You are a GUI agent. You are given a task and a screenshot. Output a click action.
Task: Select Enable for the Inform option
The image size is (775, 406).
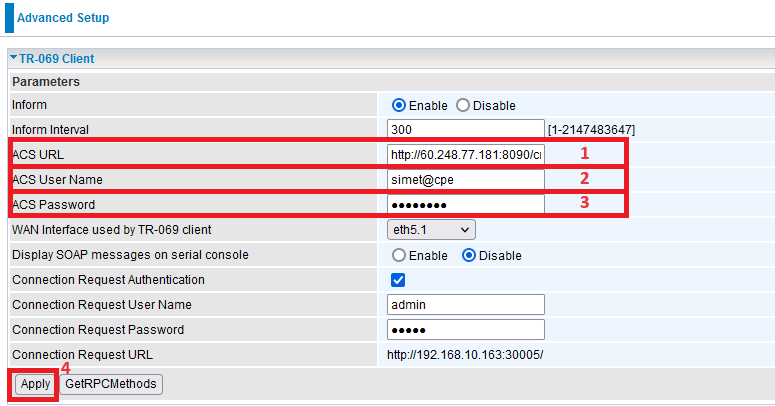click(399, 105)
